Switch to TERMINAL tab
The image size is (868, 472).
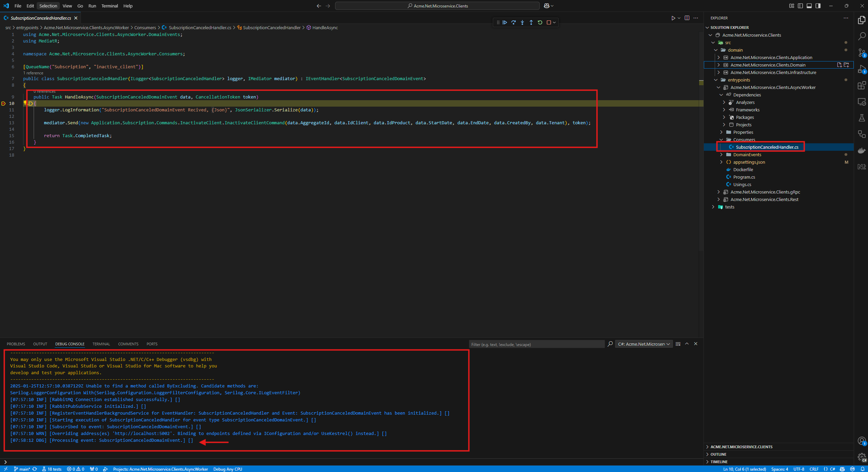pyautogui.click(x=101, y=344)
